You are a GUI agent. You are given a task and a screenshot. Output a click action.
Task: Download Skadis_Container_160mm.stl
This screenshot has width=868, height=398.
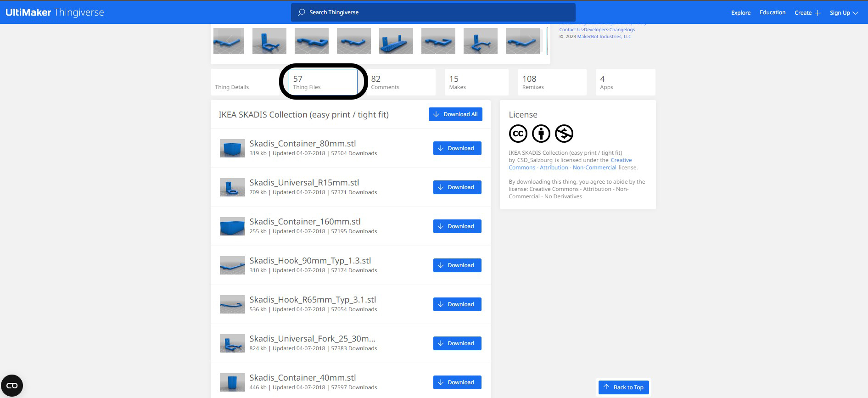pos(457,226)
